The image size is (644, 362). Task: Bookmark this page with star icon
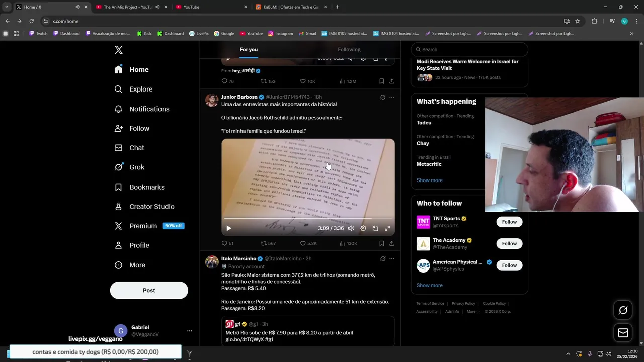pos(578,21)
